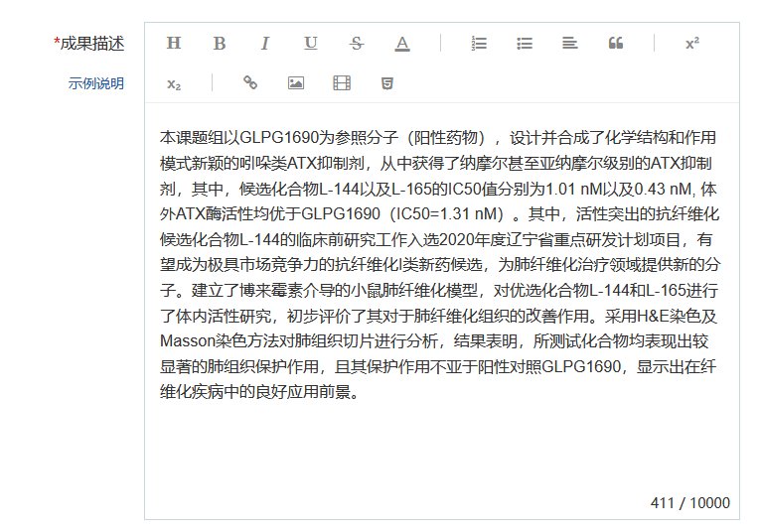Click the 成果描述 field label

click(x=89, y=44)
